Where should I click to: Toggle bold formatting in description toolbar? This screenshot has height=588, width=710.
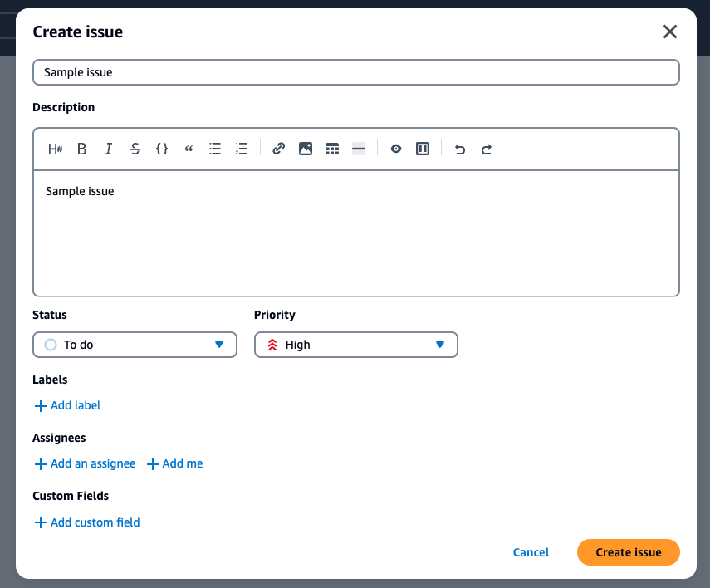click(82, 149)
